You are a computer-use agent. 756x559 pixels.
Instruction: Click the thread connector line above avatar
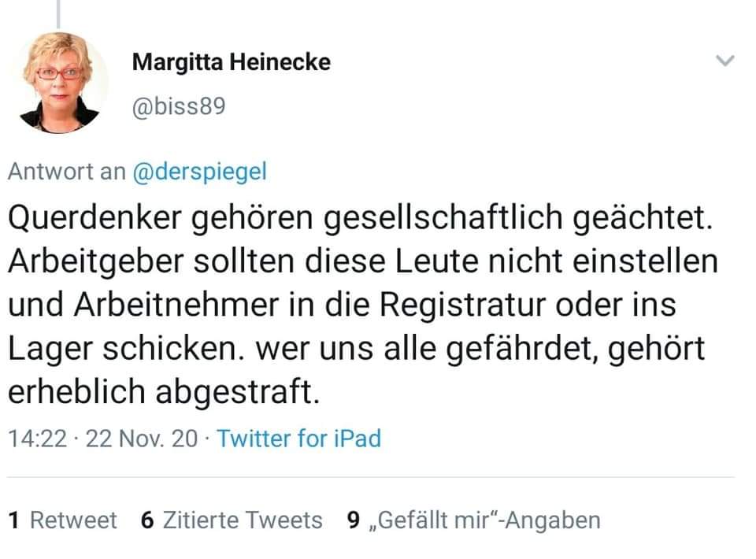(x=59, y=11)
